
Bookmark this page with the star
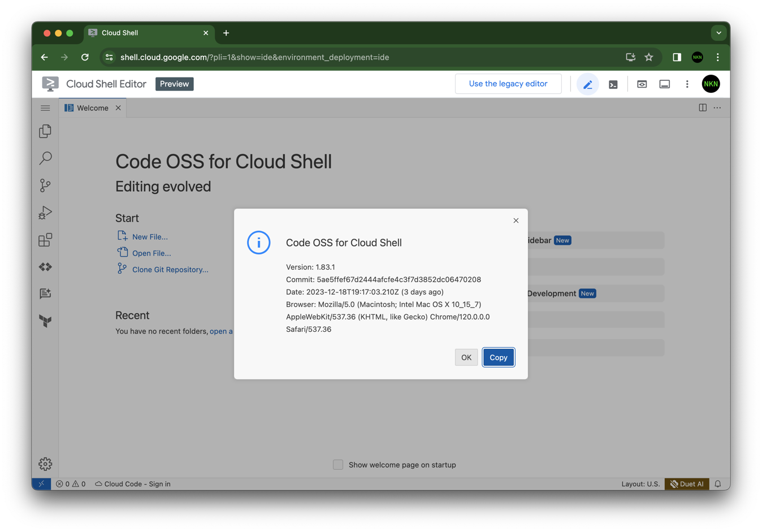coord(649,57)
